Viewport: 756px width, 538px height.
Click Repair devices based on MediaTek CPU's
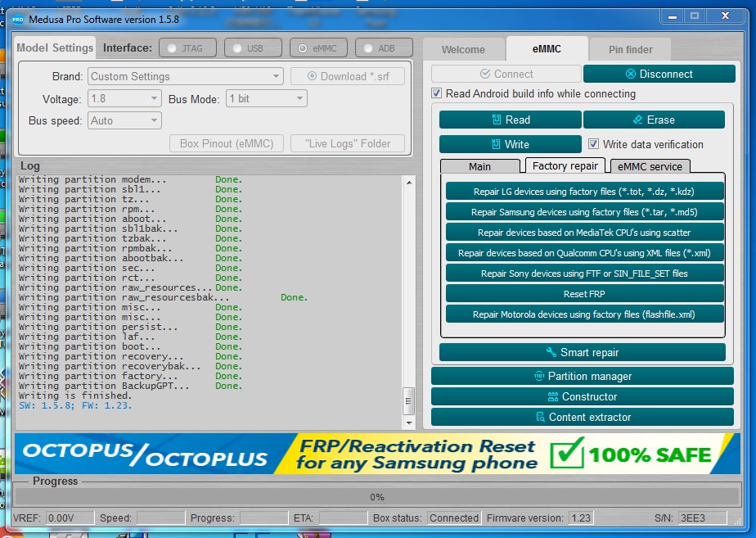tap(584, 233)
